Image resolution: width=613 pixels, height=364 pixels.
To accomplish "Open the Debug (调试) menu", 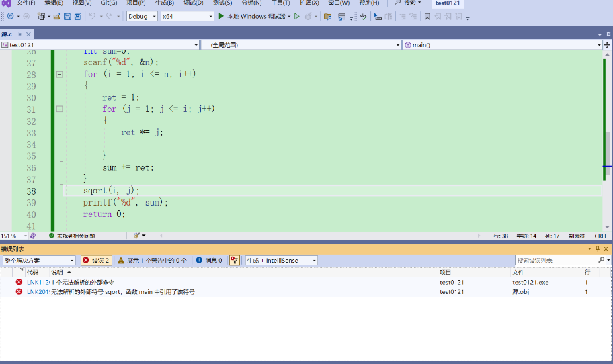I will pyautogui.click(x=194, y=3).
